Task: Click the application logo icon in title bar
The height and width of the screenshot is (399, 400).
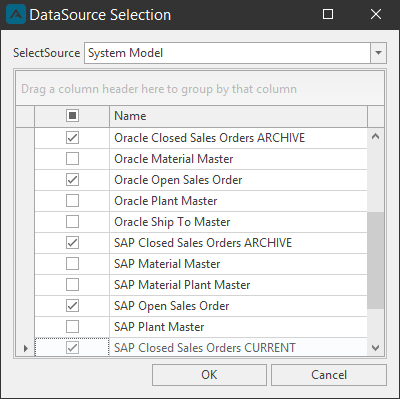Action: coord(16,14)
